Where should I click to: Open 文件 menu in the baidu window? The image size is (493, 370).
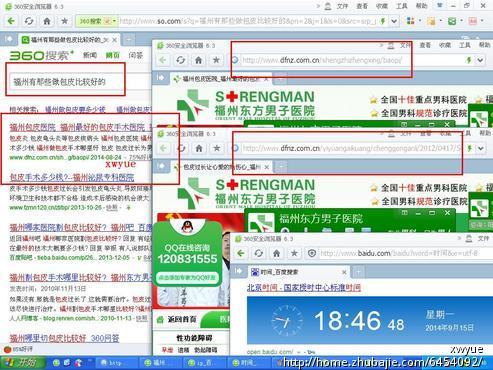[x=483, y=239]
